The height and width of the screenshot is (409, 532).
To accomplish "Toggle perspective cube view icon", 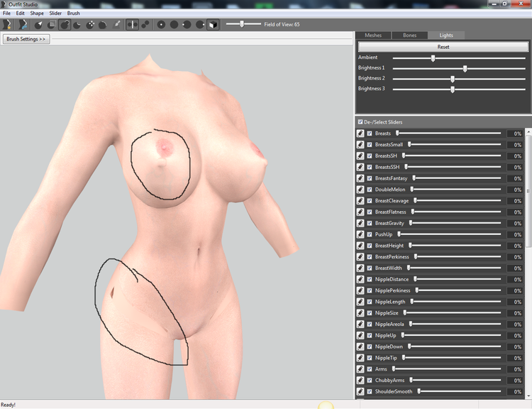I will tap(213, 24).
